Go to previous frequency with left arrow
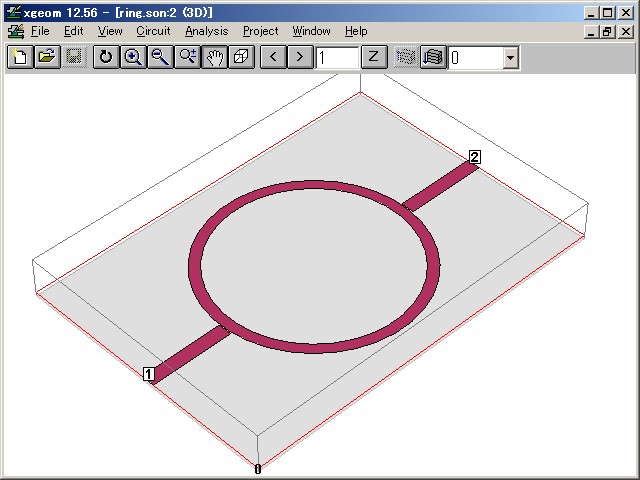The height and width of the screenshot is (480, 640). [273, 57]
